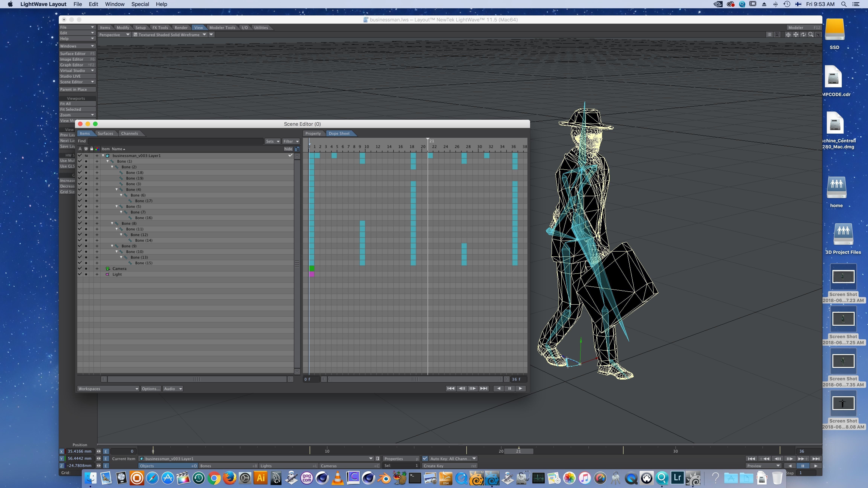Click the Properties button
This screenshot has width=868, height=488.
(401, 459)
